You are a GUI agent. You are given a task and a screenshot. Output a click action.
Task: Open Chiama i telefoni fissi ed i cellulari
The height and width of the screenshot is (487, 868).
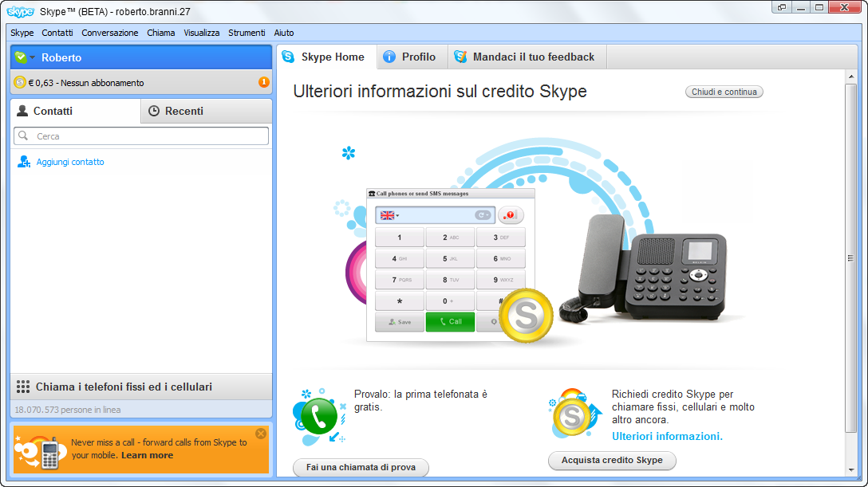point(141,387)
